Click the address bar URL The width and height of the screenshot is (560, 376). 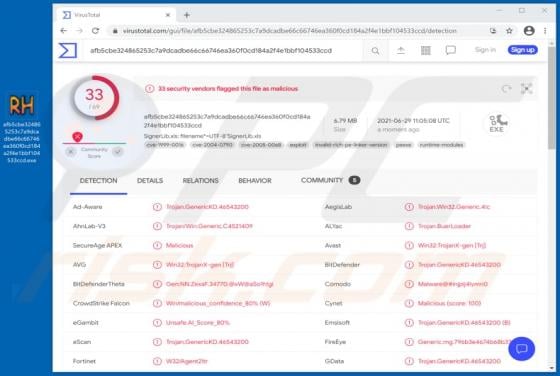pyautogui.click(x=289, y=31)
